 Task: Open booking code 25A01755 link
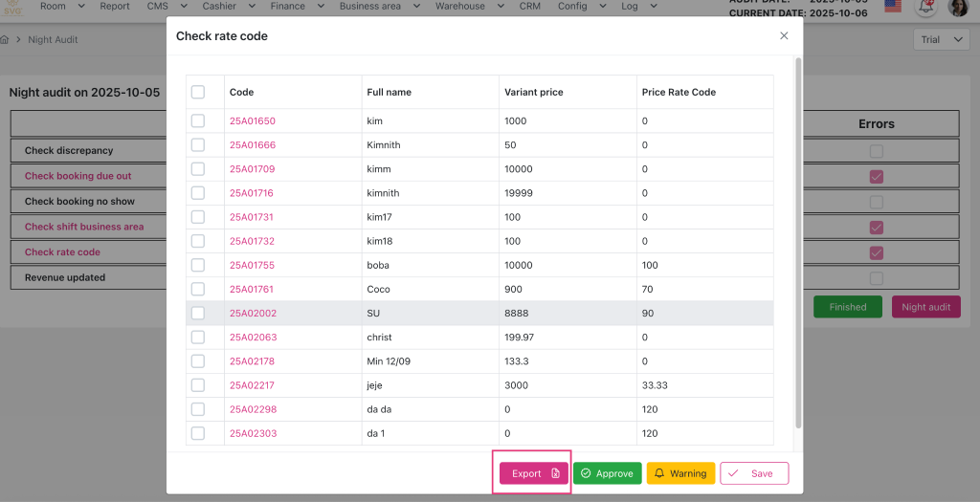pos(252,265)
